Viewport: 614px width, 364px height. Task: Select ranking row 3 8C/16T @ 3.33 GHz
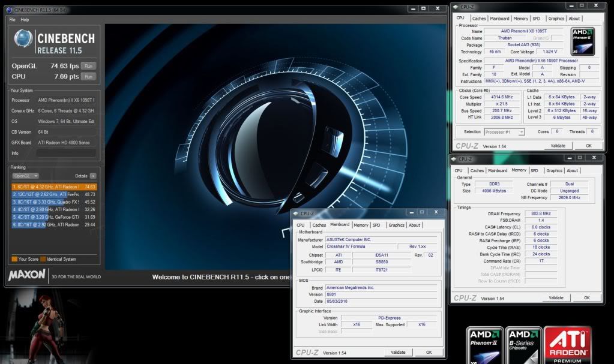54,202
